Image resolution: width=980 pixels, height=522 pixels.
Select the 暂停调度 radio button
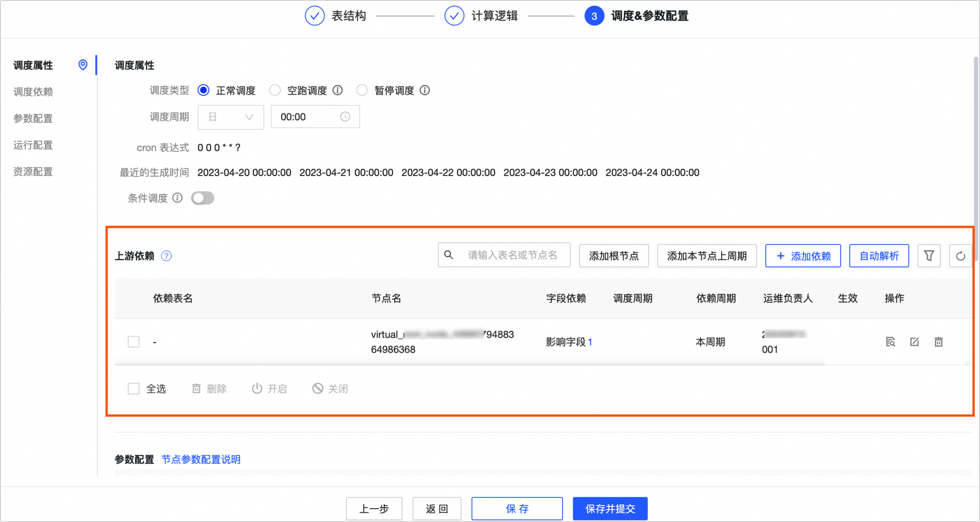(x=362, y=90)
